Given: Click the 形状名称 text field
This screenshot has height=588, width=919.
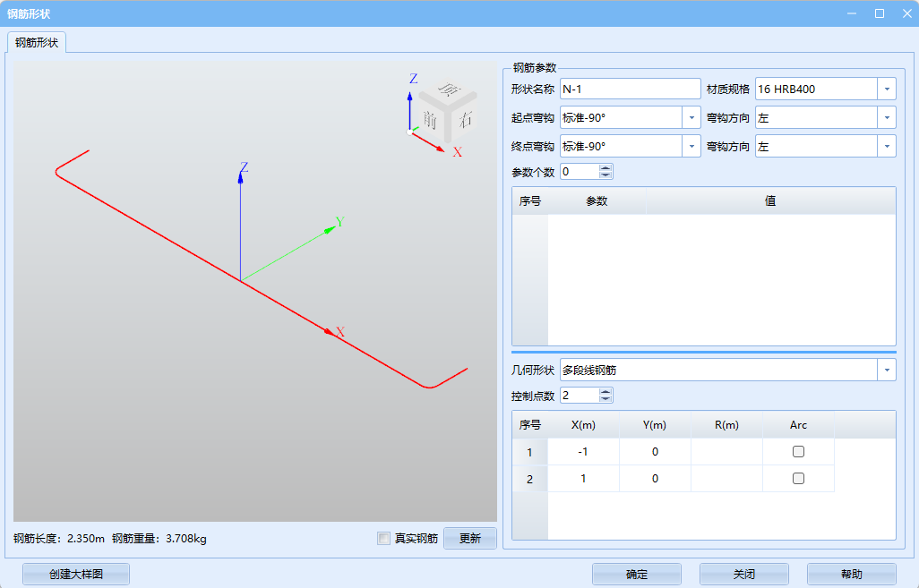Looking at the screenshot, I should click(630, 89).
